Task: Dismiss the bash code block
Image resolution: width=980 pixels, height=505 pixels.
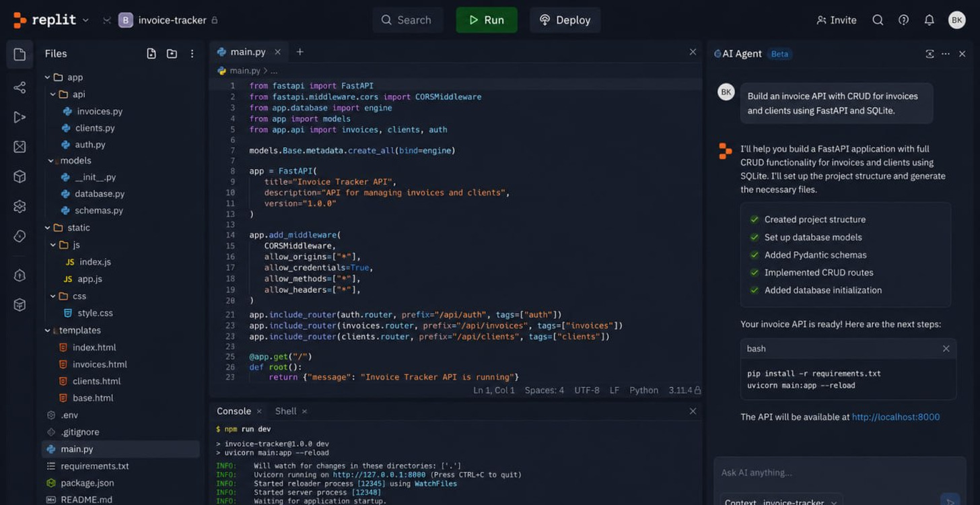Action: tap(946, 348)
